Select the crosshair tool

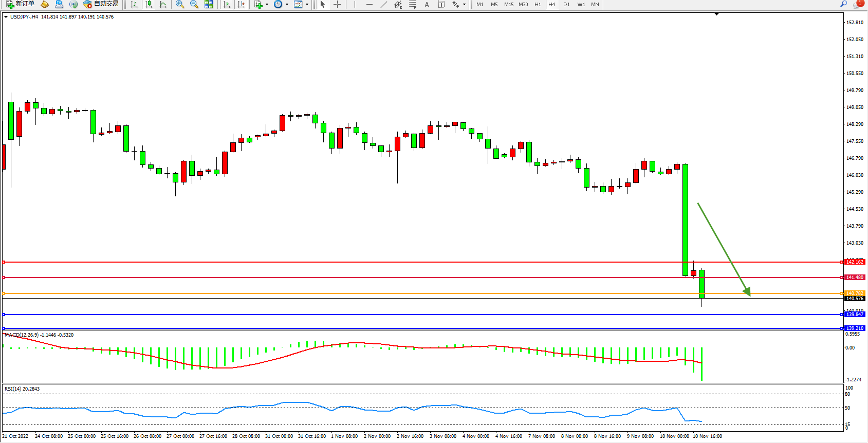coord(337,4)
